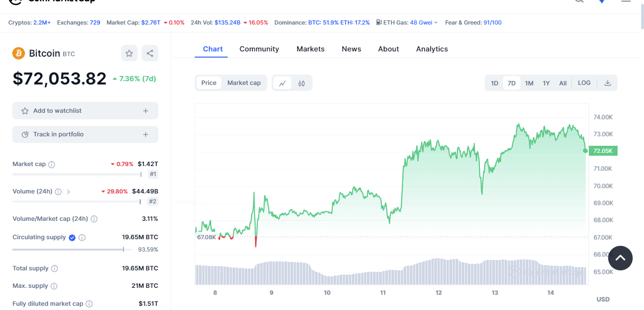Select the Market cap chart toggle
Viewport: 644px width, 310px height.
[x=244, y=83]
